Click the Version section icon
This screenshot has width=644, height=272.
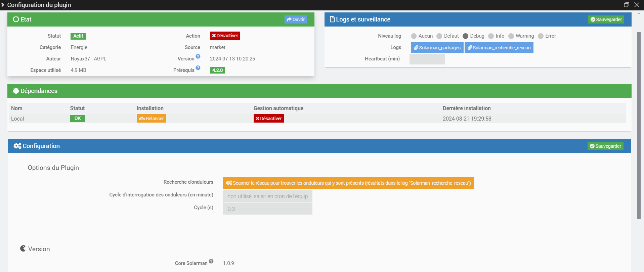(x=23, y=248)
